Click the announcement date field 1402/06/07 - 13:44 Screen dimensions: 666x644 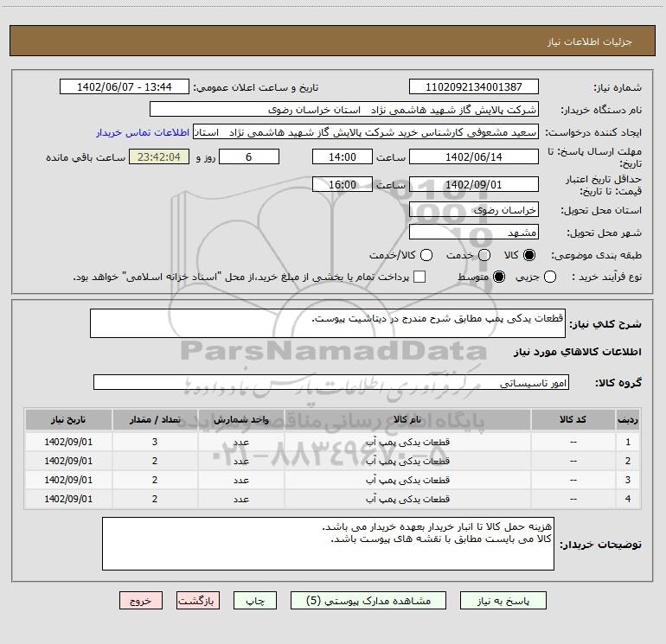125,86
